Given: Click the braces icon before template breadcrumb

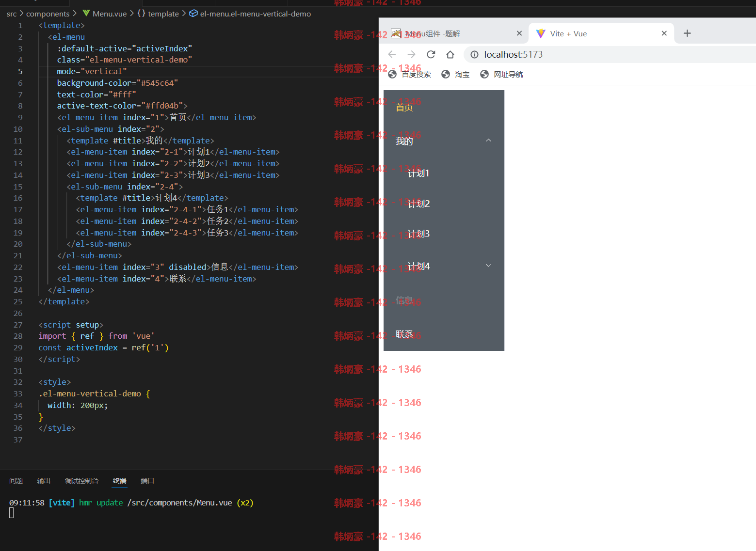Looking at the screenshot, I should [141, 14].
